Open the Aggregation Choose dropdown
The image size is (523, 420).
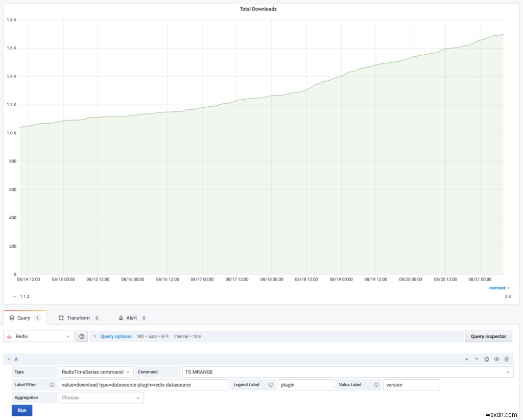(101, 398)
